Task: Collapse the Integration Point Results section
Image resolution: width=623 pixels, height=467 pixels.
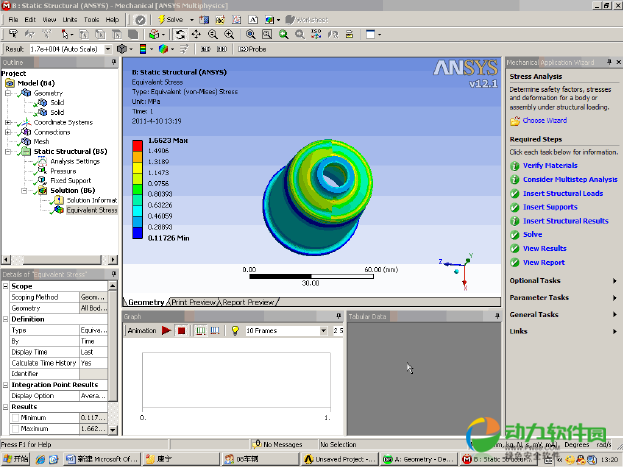Action: point(6,385)
